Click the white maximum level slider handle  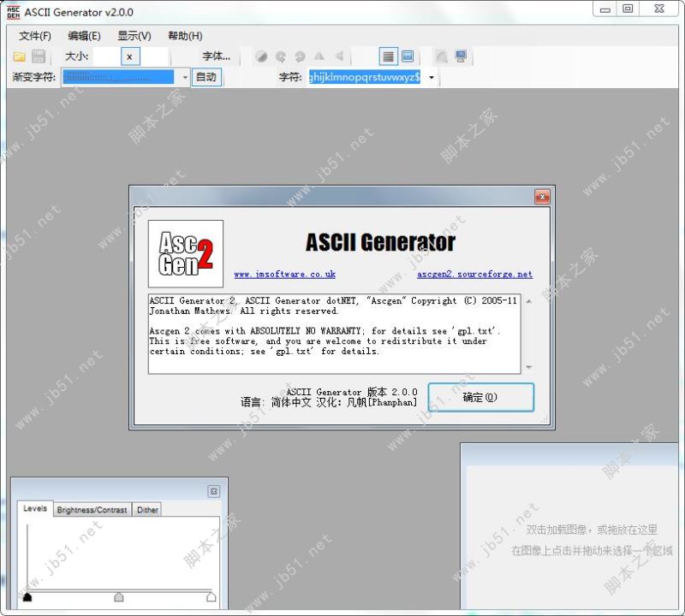click(211, 597)
